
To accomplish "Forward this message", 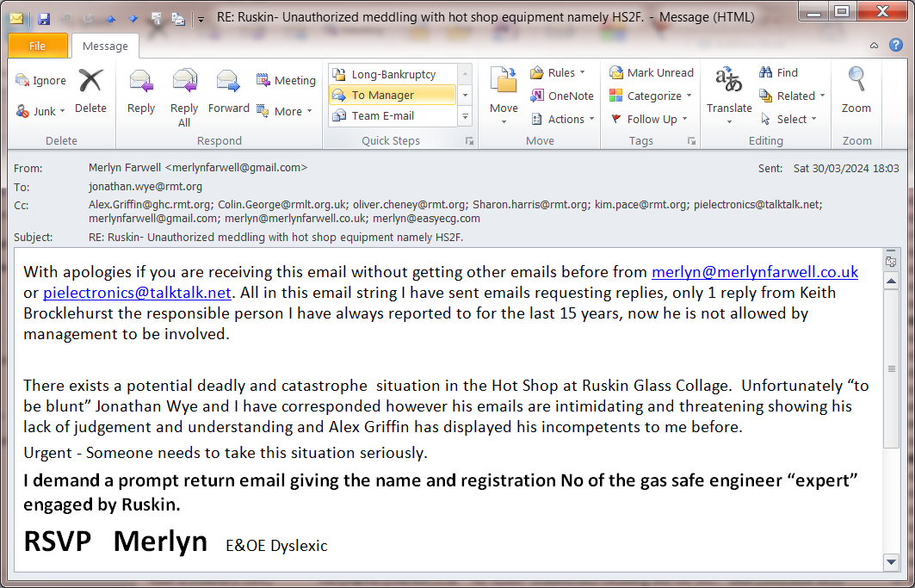I will tap(229, 91).
